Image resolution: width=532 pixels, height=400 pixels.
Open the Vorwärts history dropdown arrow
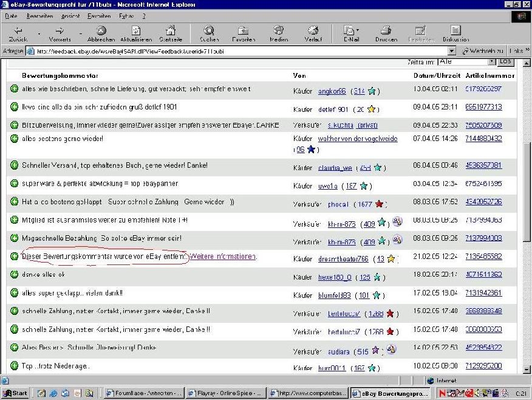80,34
